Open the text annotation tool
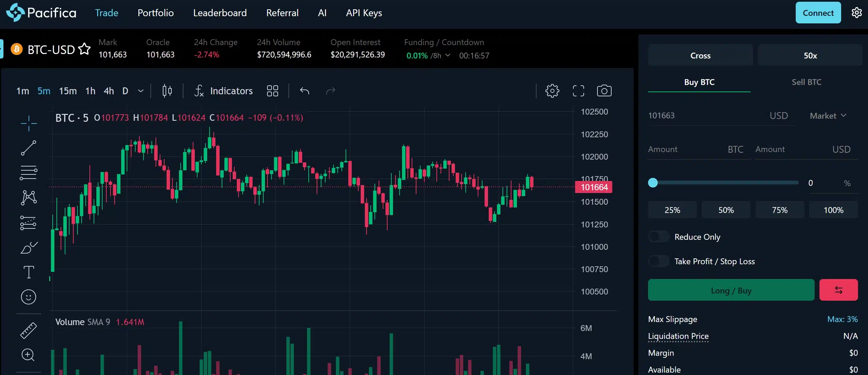 pos(29,272)
